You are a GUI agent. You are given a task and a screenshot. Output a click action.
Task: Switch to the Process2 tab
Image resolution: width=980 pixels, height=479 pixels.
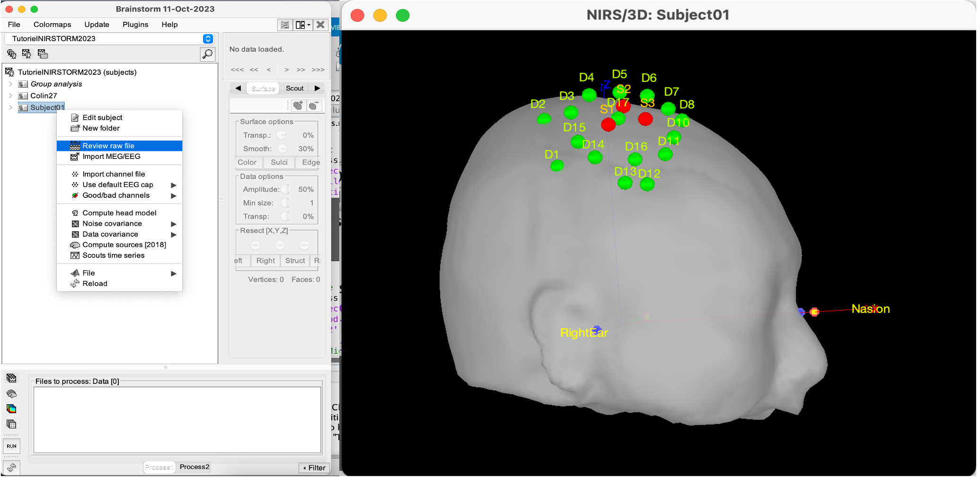tap(194, 467)
